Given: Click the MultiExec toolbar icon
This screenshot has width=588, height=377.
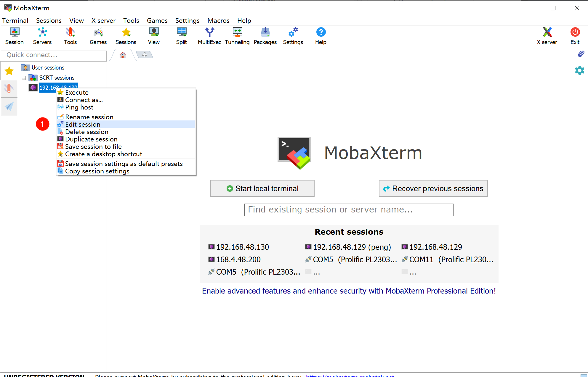Looking at the screenshot, I should click(209, 36).
